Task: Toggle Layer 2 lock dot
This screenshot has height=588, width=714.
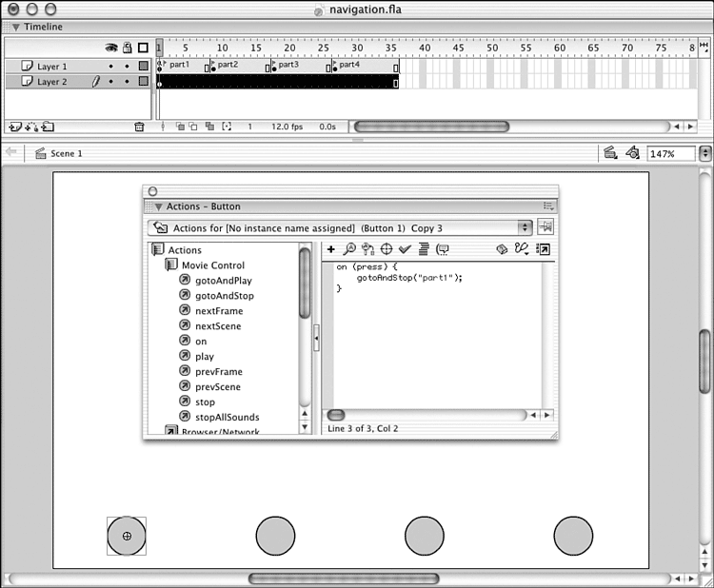Action: click(x=127, y=82)
